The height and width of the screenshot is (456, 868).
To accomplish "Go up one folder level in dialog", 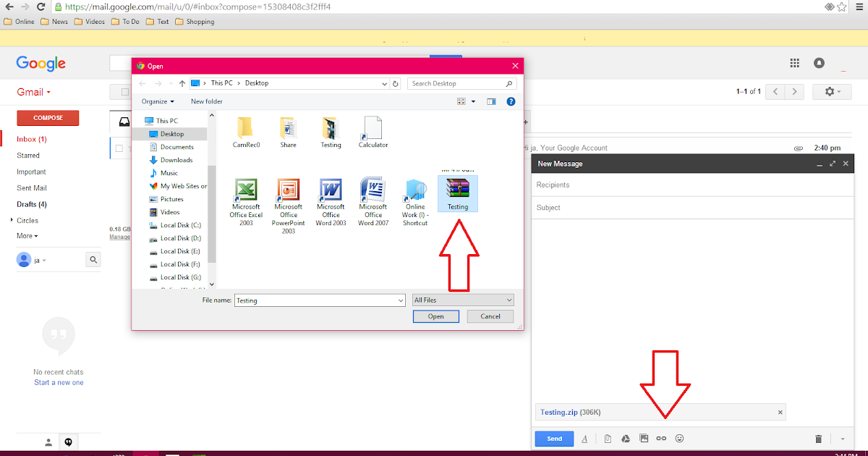I will coord(182,83).
